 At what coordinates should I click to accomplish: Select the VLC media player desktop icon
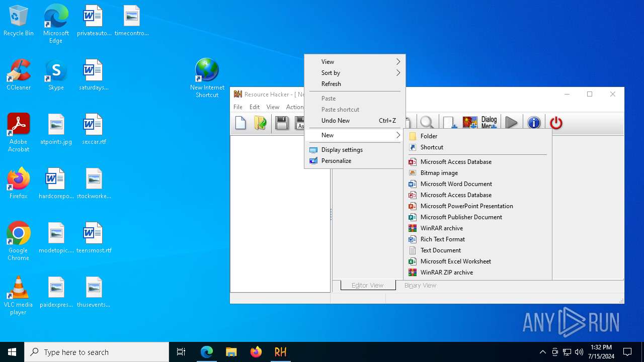tap(19, 296)
